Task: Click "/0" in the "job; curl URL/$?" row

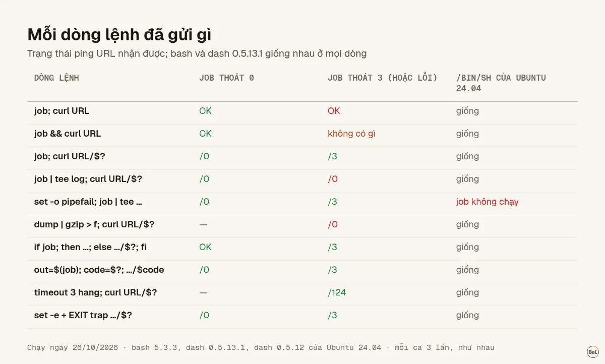Action: pos(204,156)
